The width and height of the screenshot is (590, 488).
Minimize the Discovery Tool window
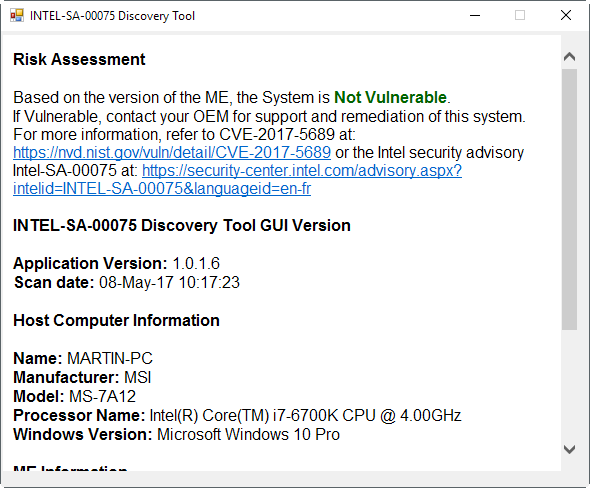point(475,15)
